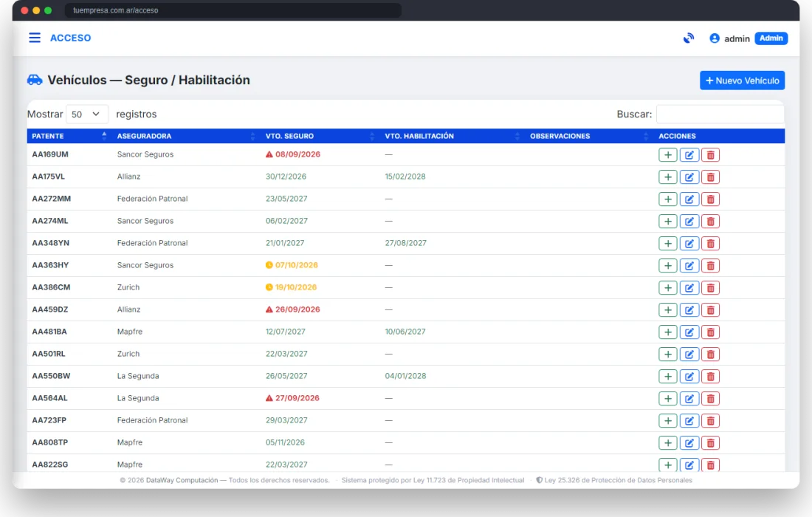
Task: Open the hamburger navigation menu
Action: click(35, 38)
